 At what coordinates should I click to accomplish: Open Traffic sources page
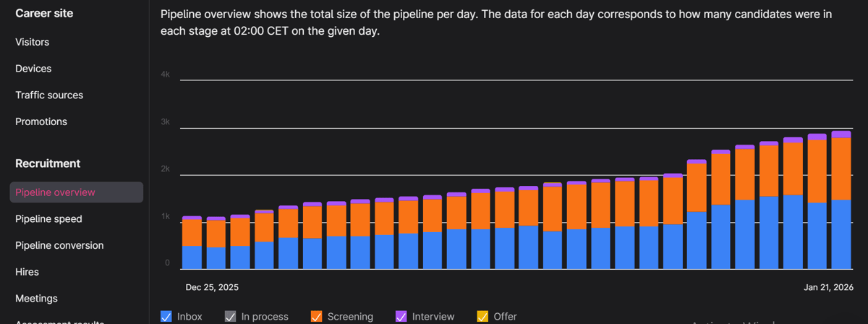tap(49, 95)
